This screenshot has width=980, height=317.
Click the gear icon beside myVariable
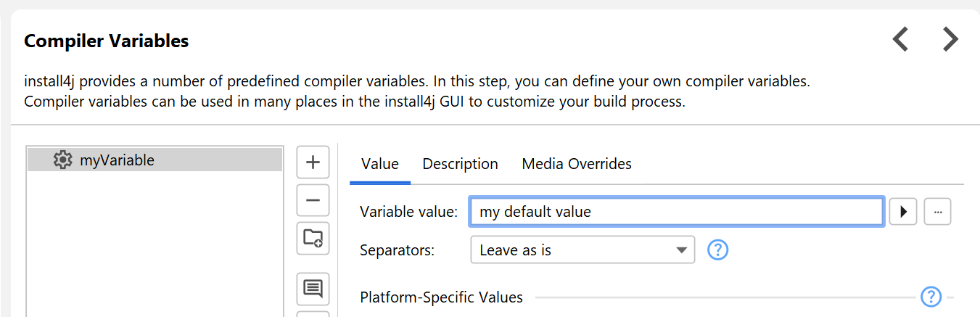63,160
